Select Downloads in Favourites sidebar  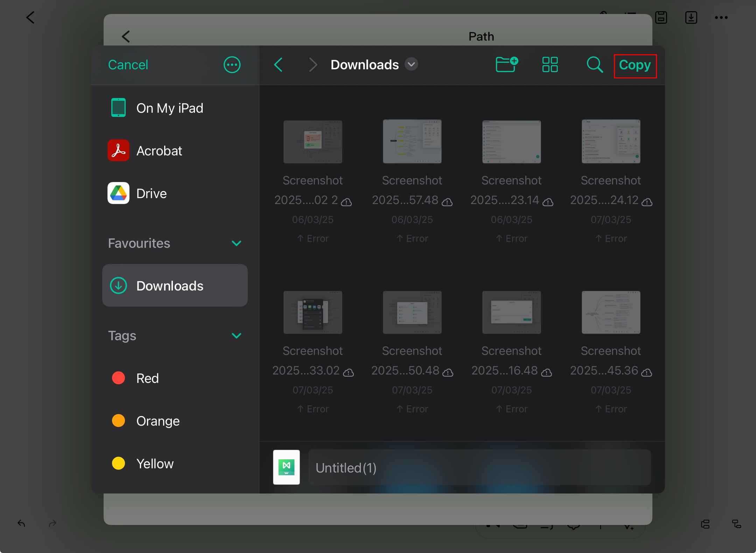click(175, 286)
